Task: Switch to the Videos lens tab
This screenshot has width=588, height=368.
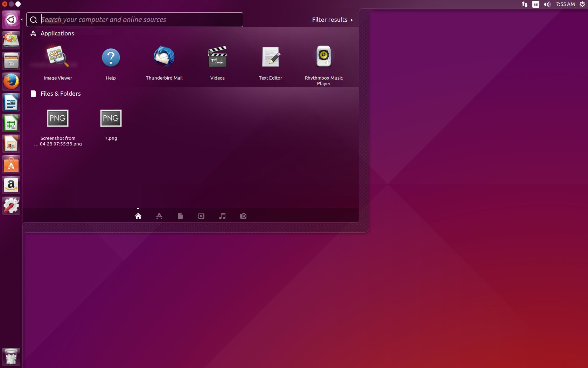Action: [x=201, y=216]
